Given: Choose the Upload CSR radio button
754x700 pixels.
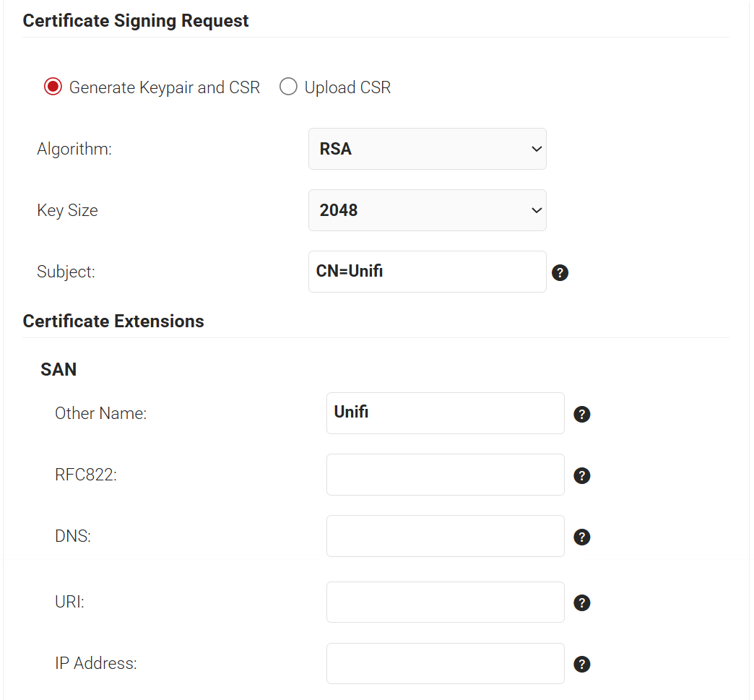Looking at the screenshot, I should pyautogui.click(x=288, y=87).
